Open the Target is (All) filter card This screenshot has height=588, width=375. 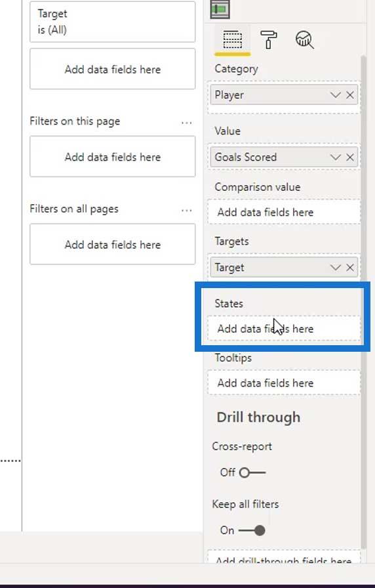pos(112,22)
